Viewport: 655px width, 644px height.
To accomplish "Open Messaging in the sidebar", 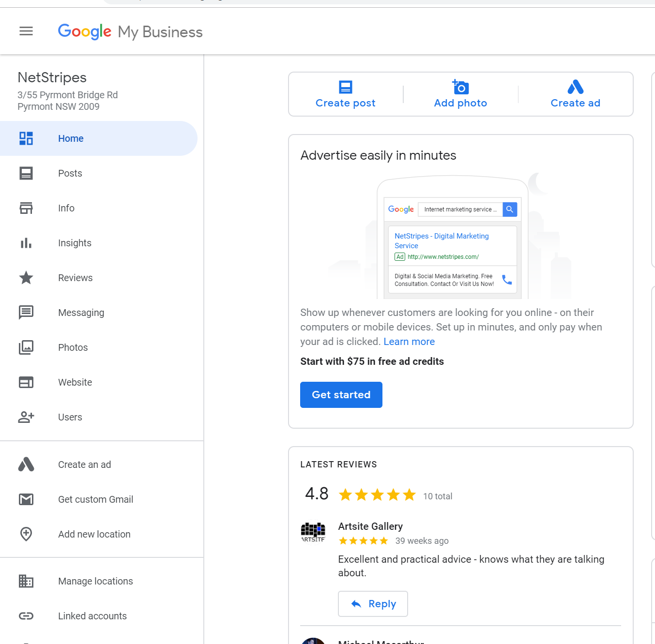I will tap(99, 313).
